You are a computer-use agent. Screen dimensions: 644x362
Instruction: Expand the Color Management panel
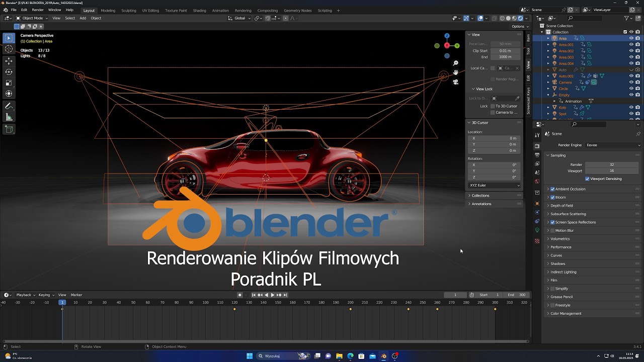tap(566, 313)
